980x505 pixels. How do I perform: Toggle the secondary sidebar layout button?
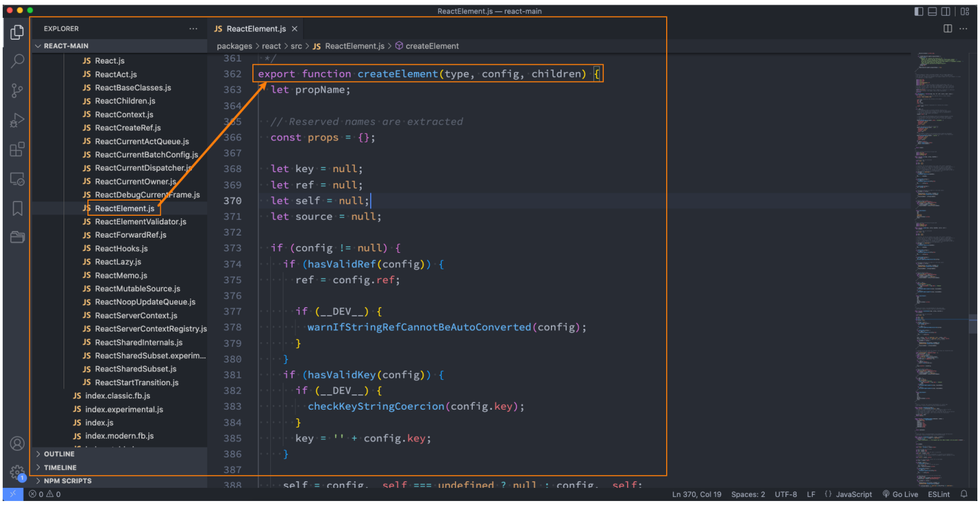[x=946, y=11]
